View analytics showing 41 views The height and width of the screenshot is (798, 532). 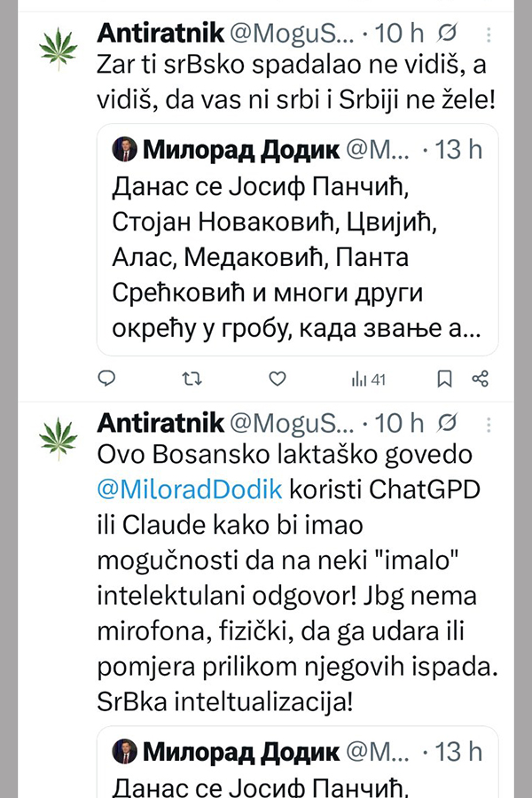pos(369,379)
